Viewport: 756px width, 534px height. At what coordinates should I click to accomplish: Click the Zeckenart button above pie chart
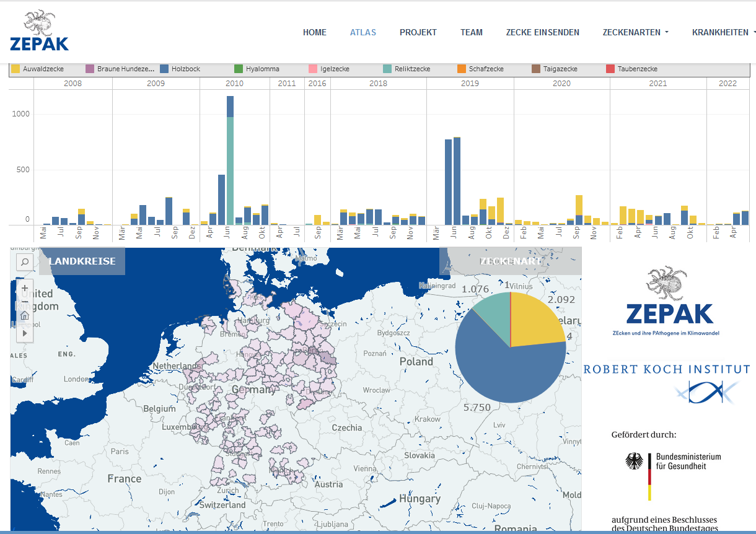pyautogui.click(x=510, y=261)
